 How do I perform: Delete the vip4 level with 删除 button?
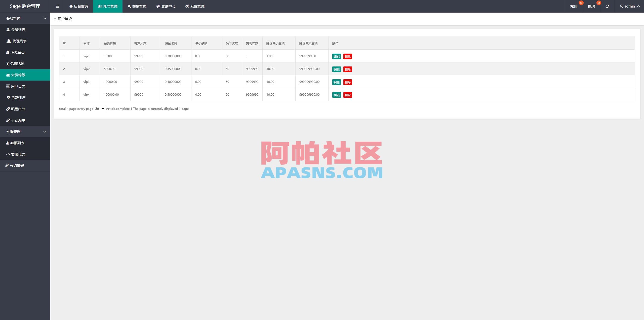[x=347, y=95]
